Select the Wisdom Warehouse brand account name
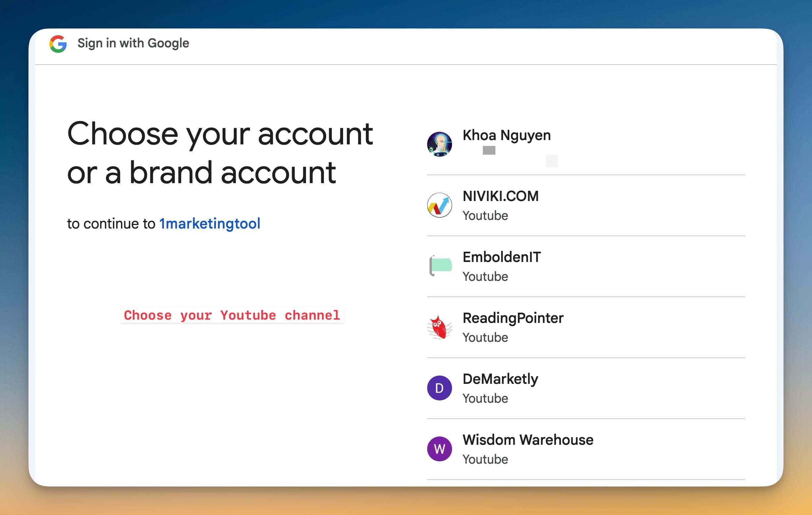Image resolution: width=812 pixels, height=515 pixels. (x=528, y=440)
